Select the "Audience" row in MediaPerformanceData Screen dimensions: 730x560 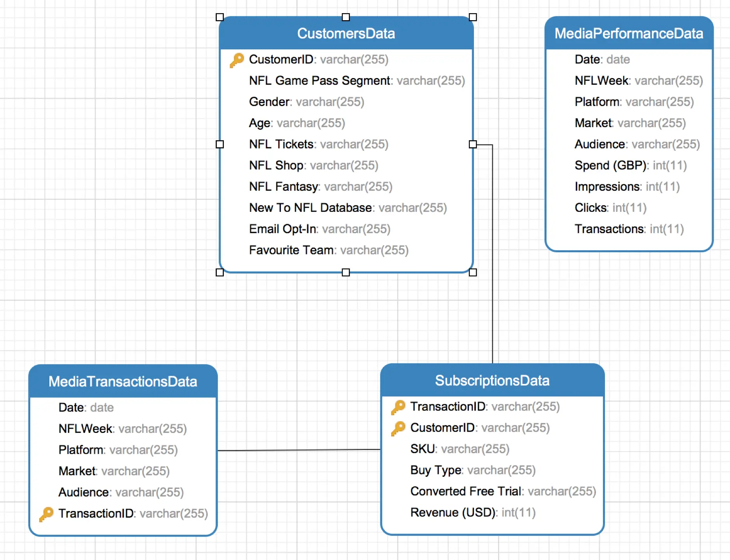pos(637,144)
